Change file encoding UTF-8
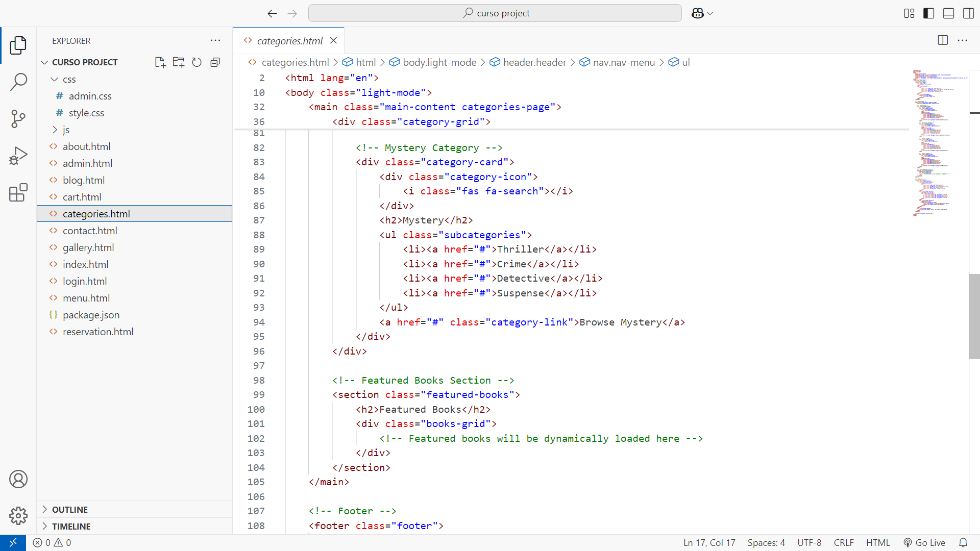Image resolution: width=980 pixels, height=551 pixels. 810,543
